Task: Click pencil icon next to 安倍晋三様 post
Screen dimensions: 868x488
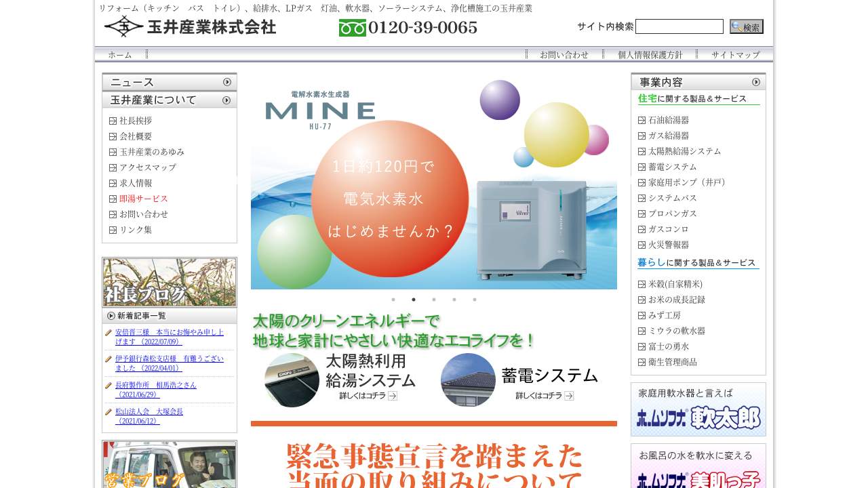Action: click(x=108, y=333)
